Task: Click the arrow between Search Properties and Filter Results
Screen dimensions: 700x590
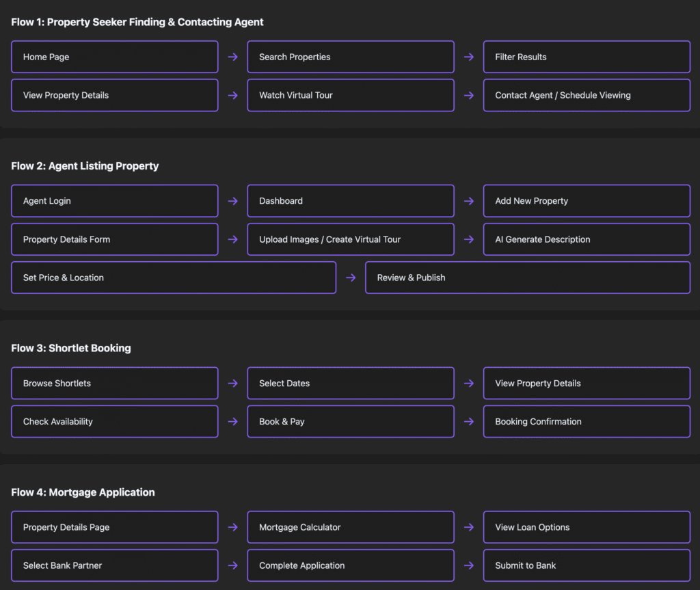Action: (468, 57)
